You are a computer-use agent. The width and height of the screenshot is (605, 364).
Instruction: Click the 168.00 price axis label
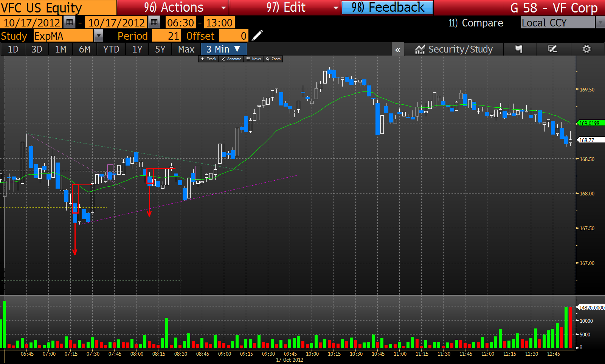587,194
